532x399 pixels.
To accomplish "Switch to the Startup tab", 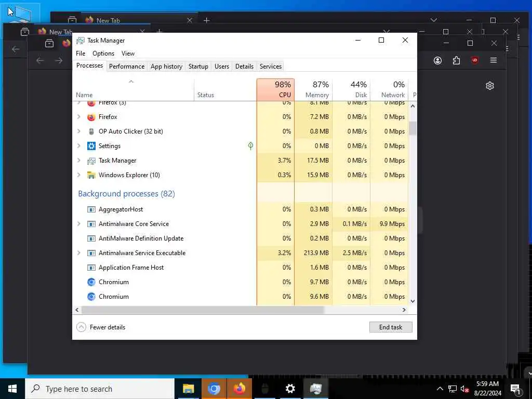I will point(198,66).
